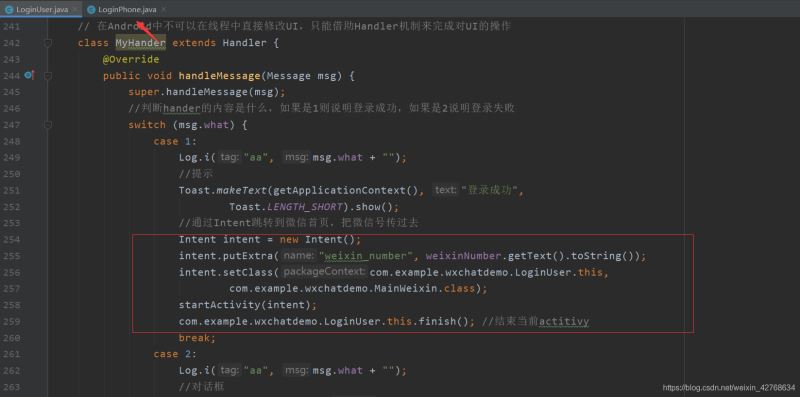Viewport: 800px width, 397px height.
Task: Click Toast.makeText on line 251
Action: (x=223, y=190)
